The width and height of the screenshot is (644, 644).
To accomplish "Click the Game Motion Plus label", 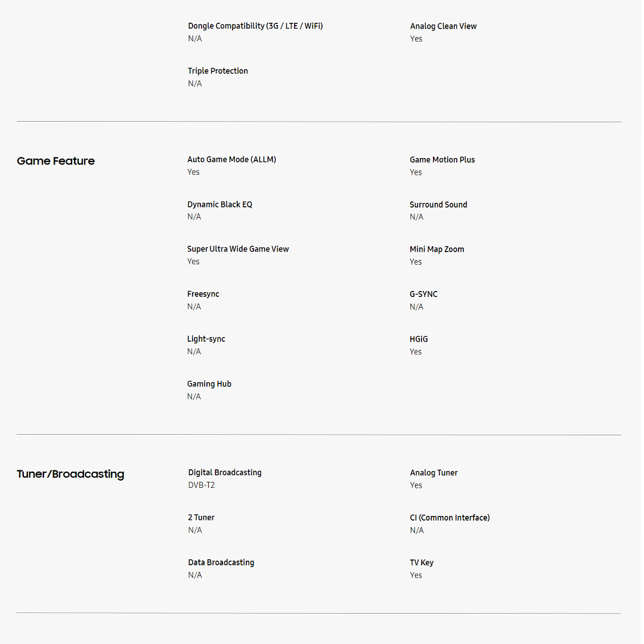I will click(x=442, y=159).
